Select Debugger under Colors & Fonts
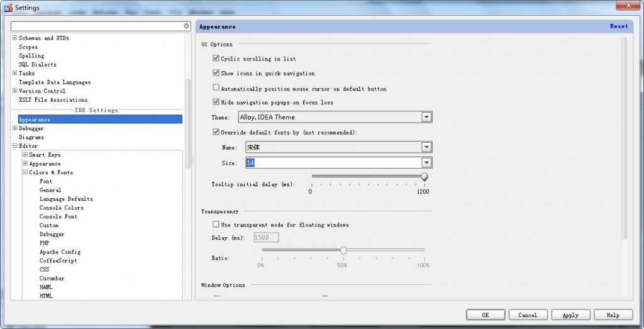The image size is (644, 329). coord(52,234)
